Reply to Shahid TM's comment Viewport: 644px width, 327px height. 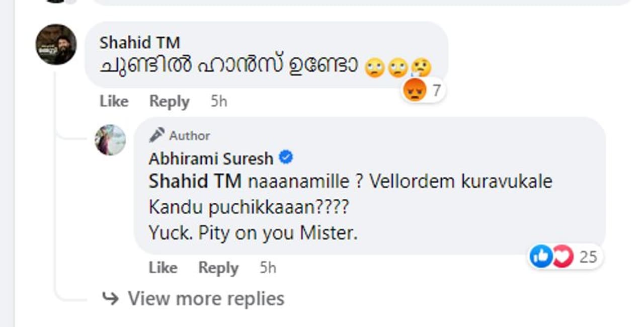point(169,102)
